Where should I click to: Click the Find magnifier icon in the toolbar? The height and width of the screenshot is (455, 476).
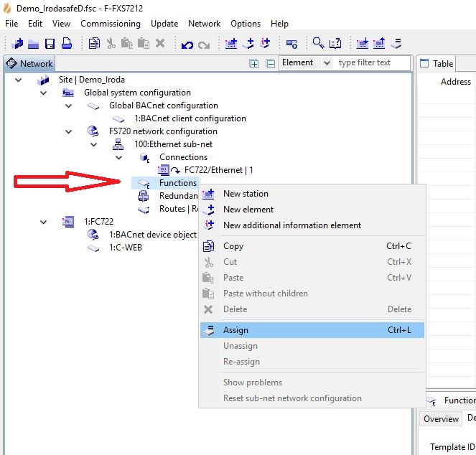tap(317, 44)
